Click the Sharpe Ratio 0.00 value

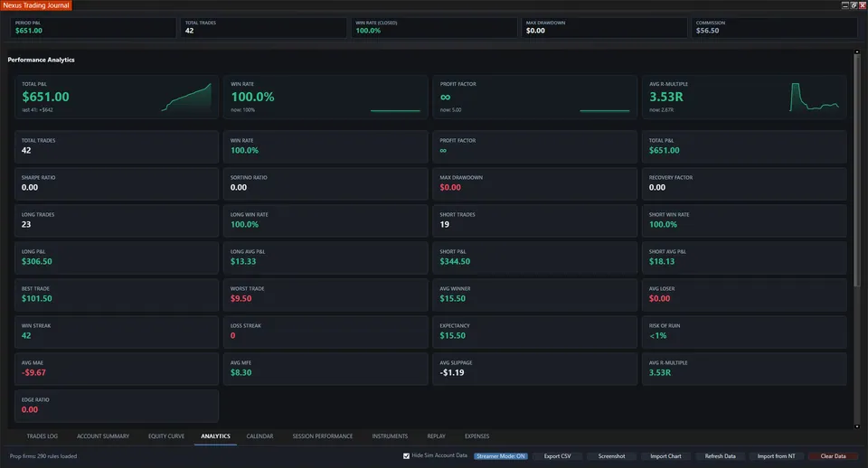click(30, 187)
